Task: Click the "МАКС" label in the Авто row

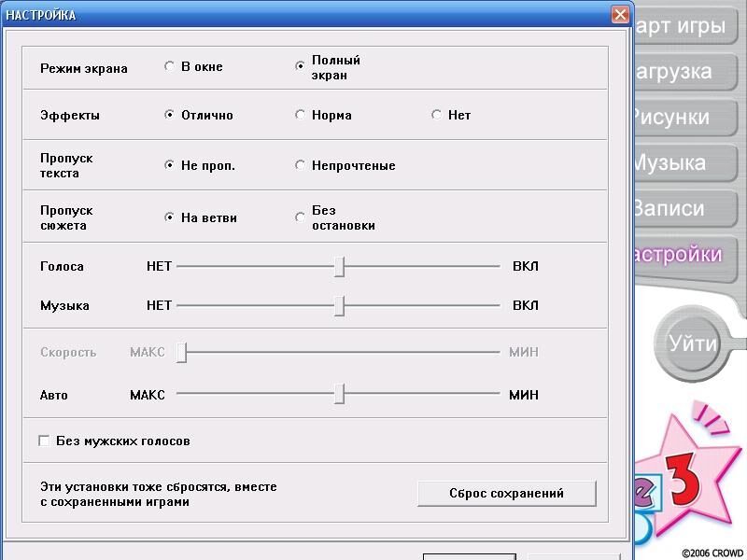Action: pos(148,395)
